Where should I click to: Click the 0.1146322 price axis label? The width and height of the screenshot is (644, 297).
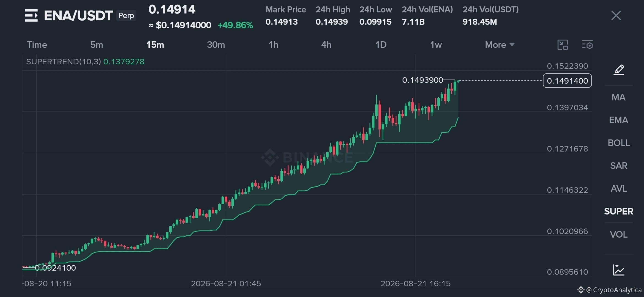pyautogui.click(x=567, y=190)
